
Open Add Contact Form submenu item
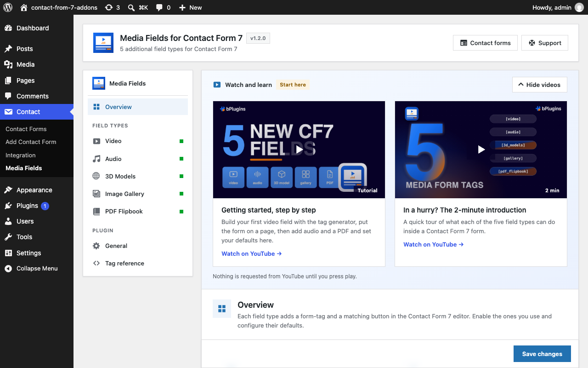(x=31, y=142)
